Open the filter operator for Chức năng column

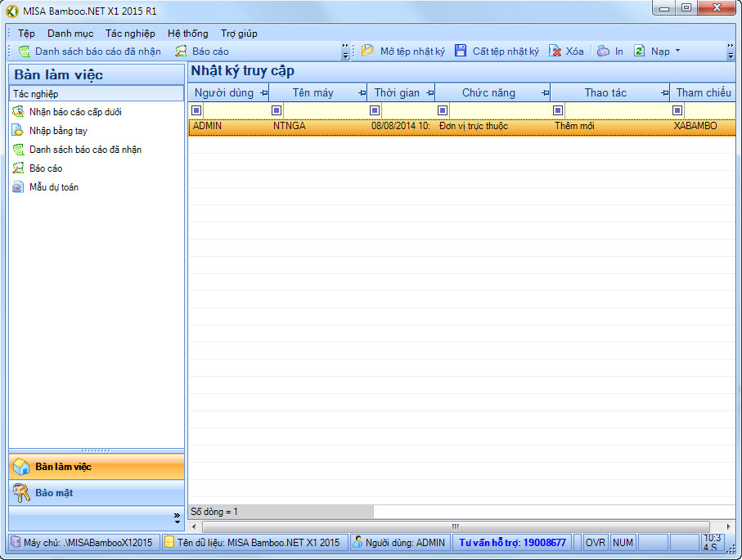pyautogui.click(x=443, y=110)
